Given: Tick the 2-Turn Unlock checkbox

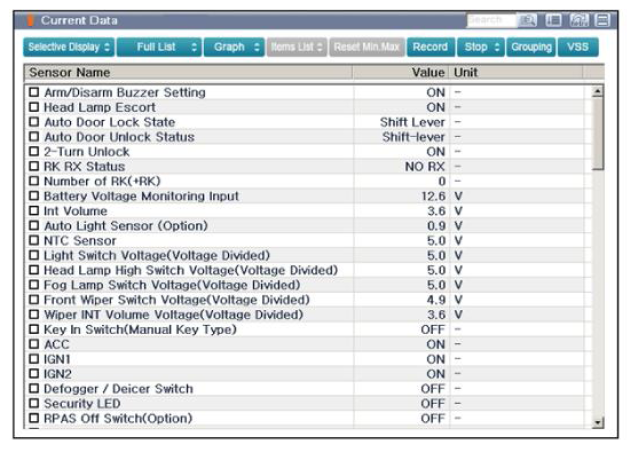Looking at the screenshot, I should point(34,151).
